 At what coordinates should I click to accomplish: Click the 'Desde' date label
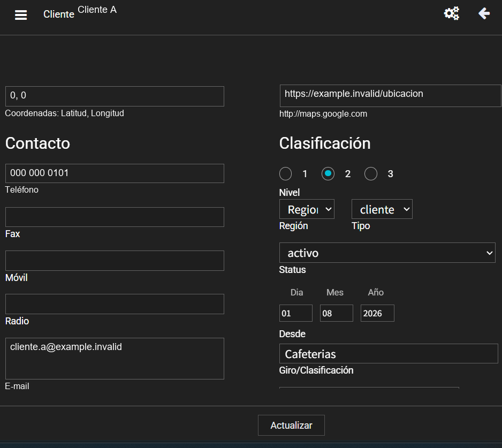click(292, 333)
